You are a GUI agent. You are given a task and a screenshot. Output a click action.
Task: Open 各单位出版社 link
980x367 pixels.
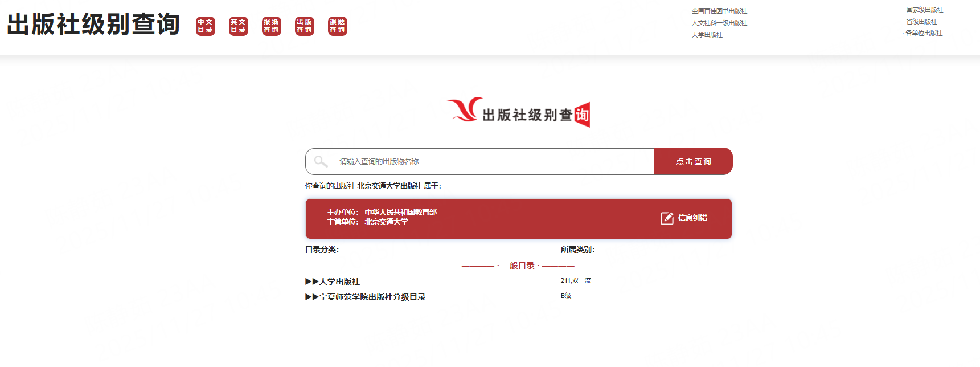[x=924, y=33]
